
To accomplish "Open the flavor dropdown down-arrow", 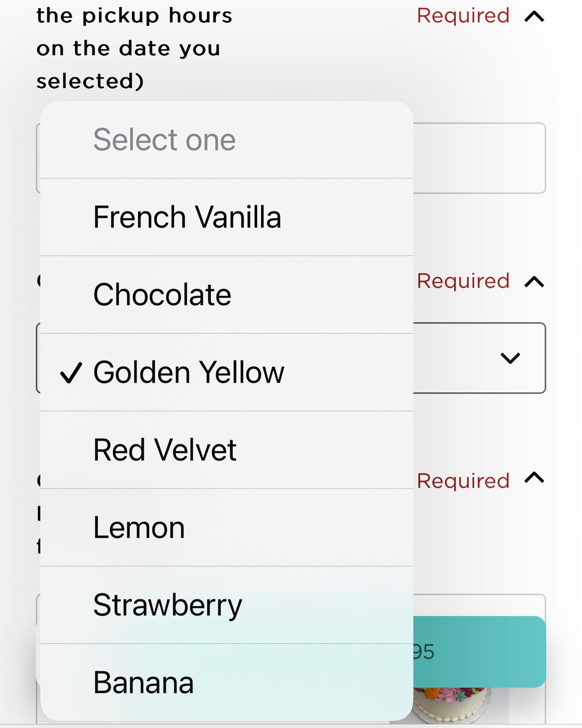I will (510, 358).
